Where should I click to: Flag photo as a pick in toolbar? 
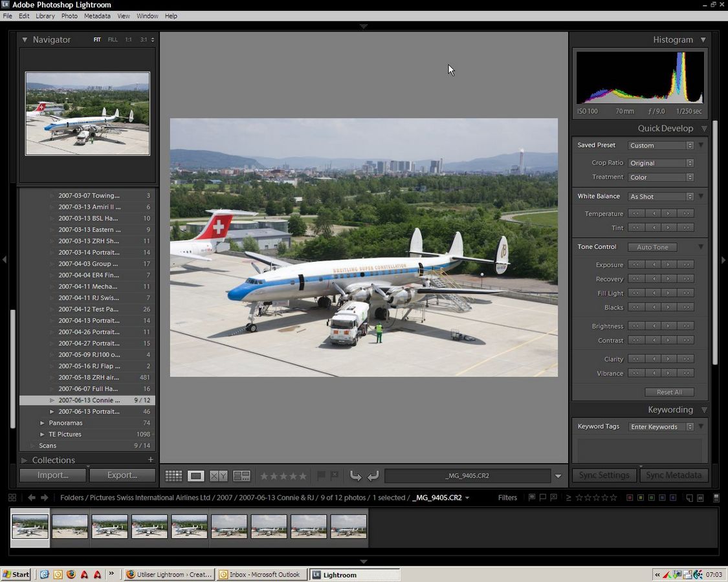pos(321,475)
